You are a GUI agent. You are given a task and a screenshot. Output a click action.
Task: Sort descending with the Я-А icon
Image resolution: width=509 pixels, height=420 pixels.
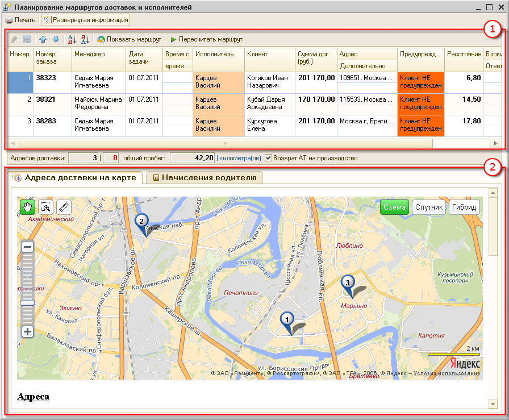85,39
